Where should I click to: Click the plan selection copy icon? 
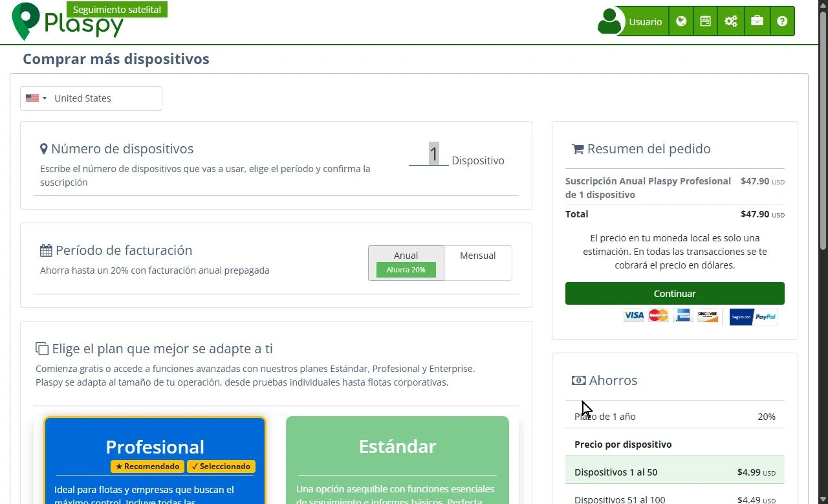click(42, 349)
